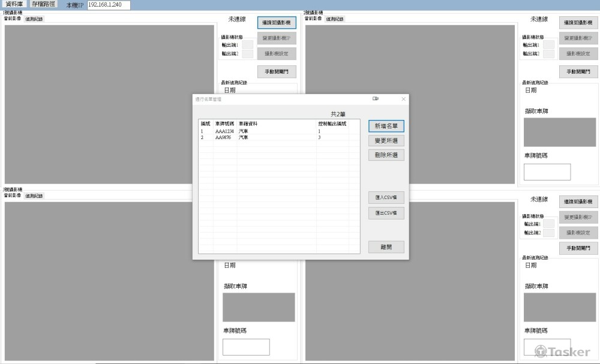Switch to 偵測紀錄 tab of camera 1

[x=34, y=19]
